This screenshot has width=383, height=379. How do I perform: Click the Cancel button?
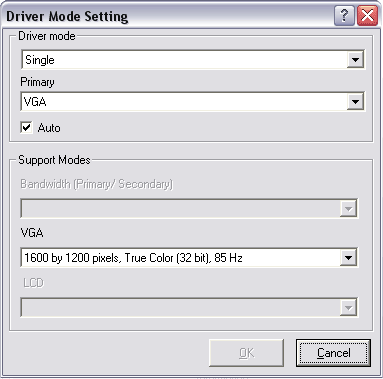click(333, 353)
